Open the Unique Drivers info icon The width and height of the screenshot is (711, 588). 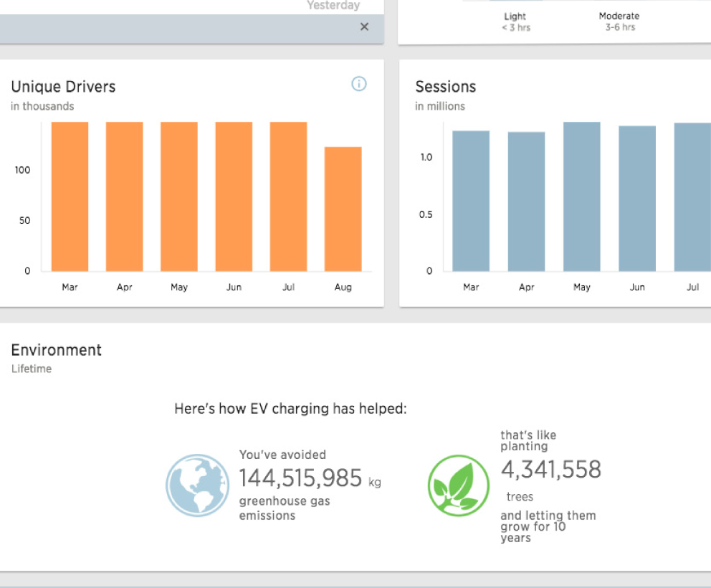[x=359, y=84]
